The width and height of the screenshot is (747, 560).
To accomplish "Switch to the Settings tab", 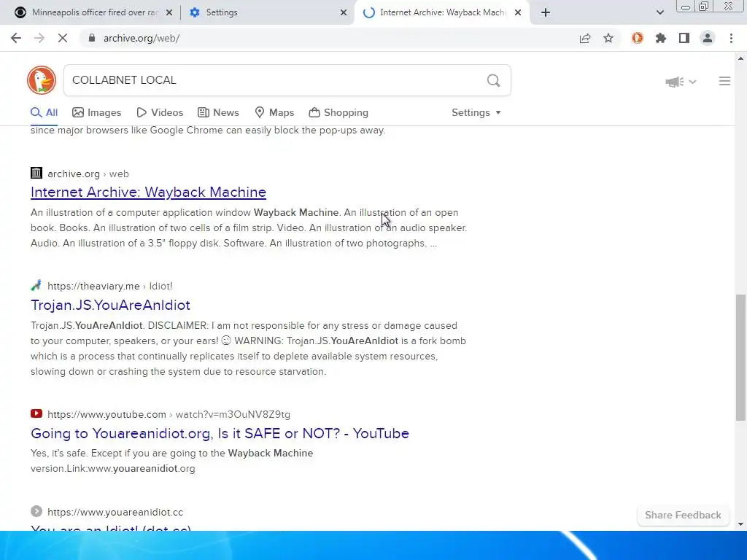I will coord(268,12).
